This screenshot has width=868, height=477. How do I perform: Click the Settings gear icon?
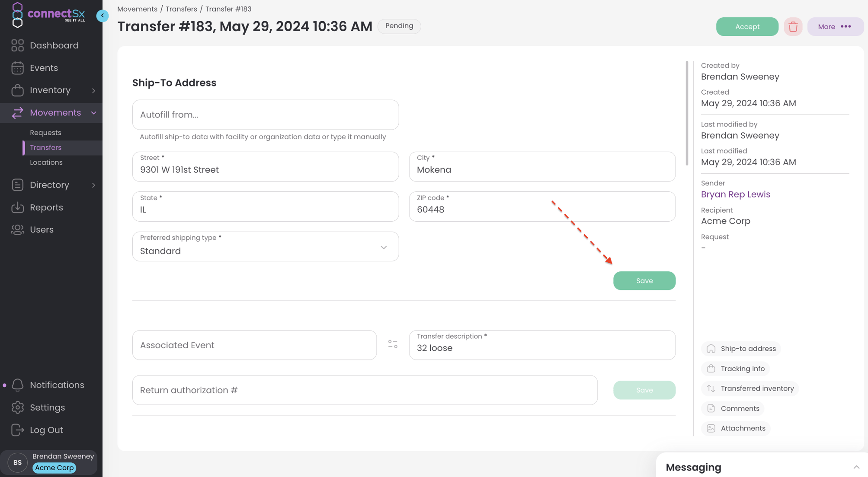pyautogui.click(x=17, y=407)
